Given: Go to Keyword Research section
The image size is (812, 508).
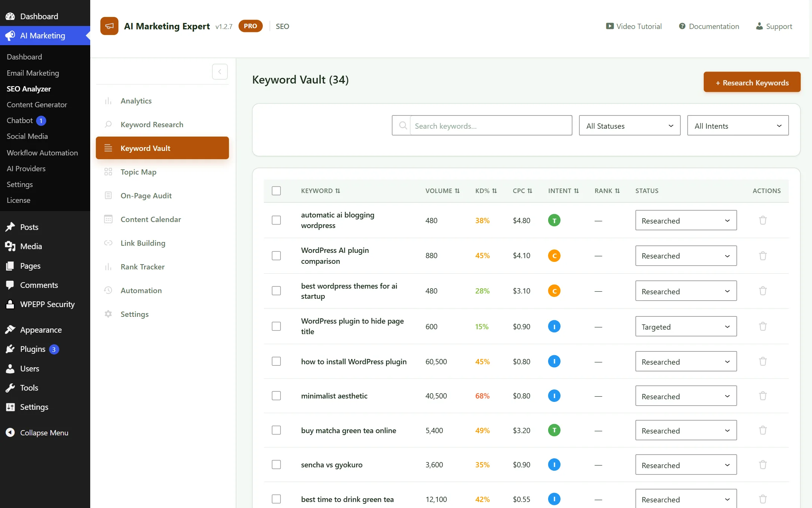Looking at the screenshot, I should click(x=162, y=125).
